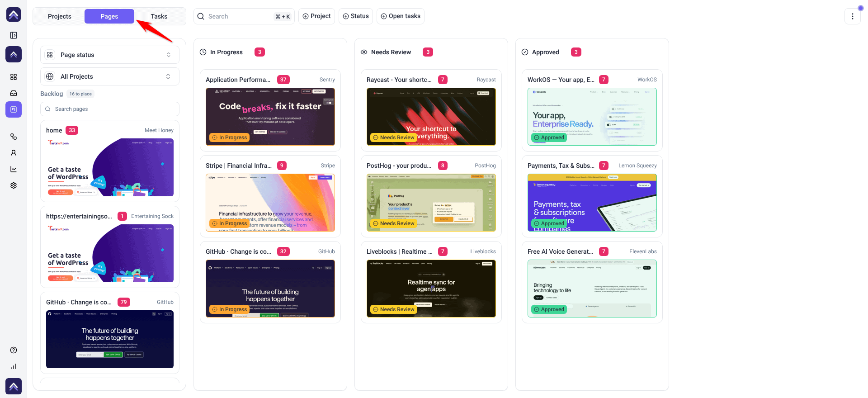Open the ElevenLabs AI Voice card thumbnail
The height and width of the screenshot is (398, 868).
pos(592,289)
